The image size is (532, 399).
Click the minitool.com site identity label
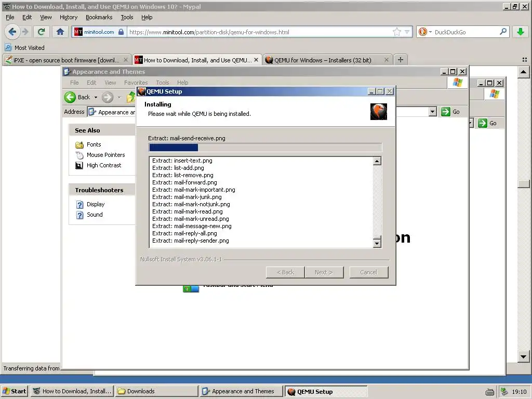tap(99, 32)
